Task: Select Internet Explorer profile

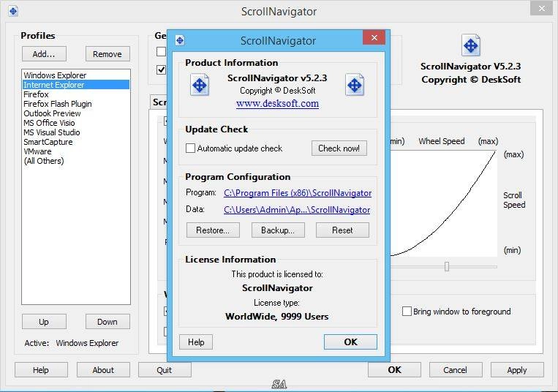Action: point(76,85)
